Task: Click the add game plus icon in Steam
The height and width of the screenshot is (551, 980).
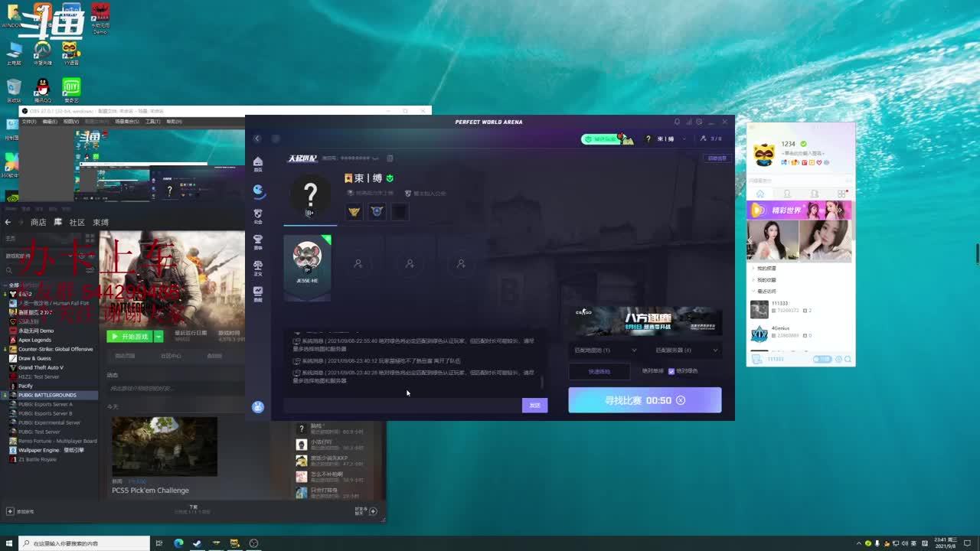Action: click(10, 511)
